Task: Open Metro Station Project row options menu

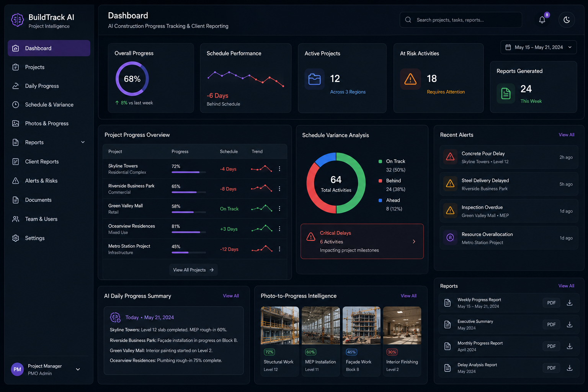Action: [x=279, y=249]
